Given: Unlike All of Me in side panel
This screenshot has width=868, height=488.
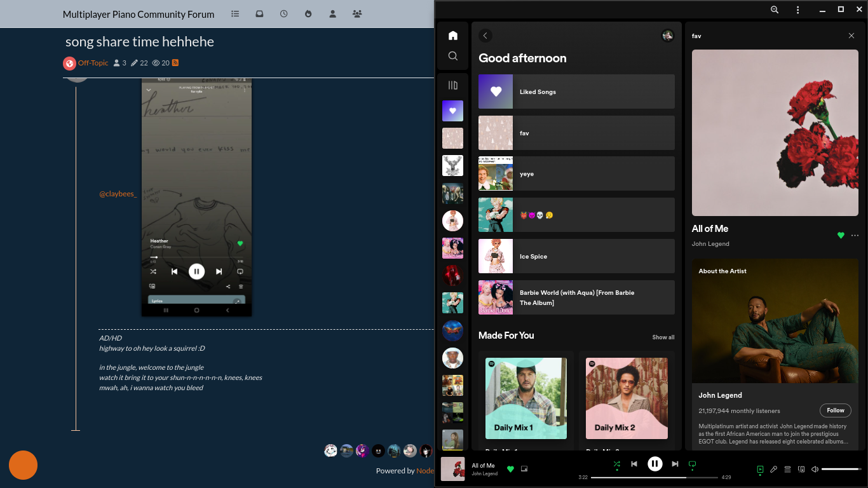Looking at the screenshot, I should pos(841,235).
